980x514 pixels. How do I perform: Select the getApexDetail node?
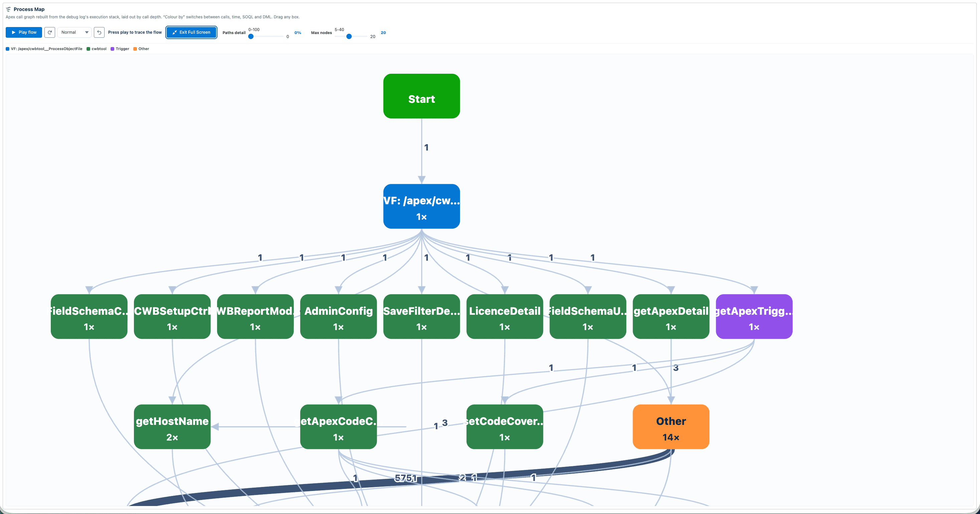671,317
